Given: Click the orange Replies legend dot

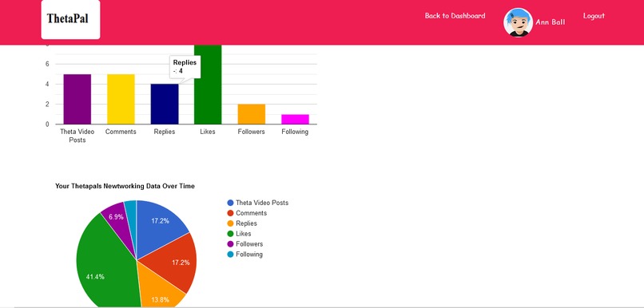Looking at the screenshot, I should [230, 223].
